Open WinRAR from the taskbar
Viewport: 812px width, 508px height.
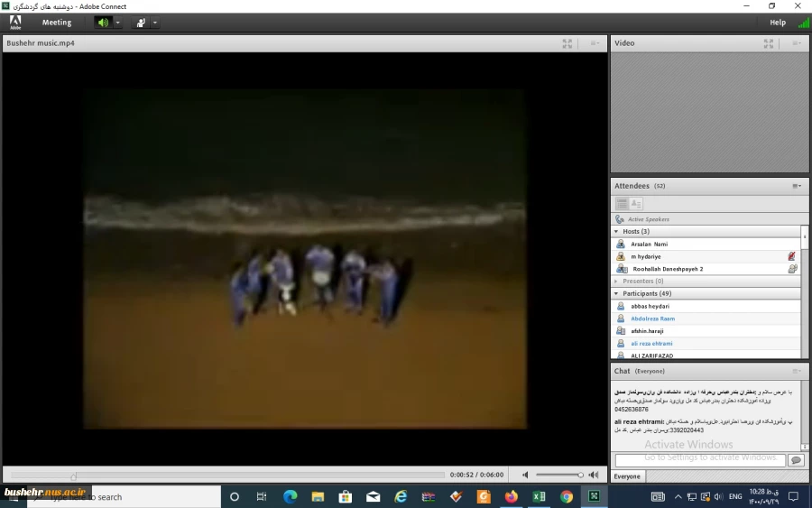[x=429, y=497]
